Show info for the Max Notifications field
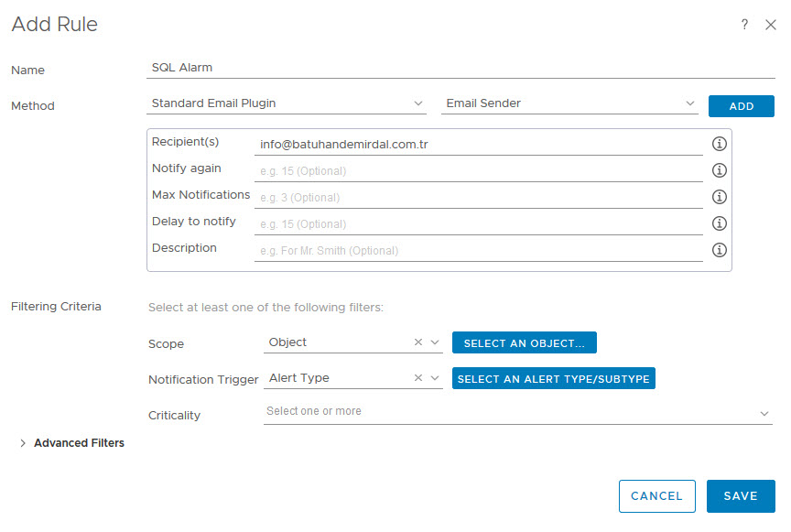Viewport: 791px width, 532px height. pyautogui.click(x=720, y=197)
